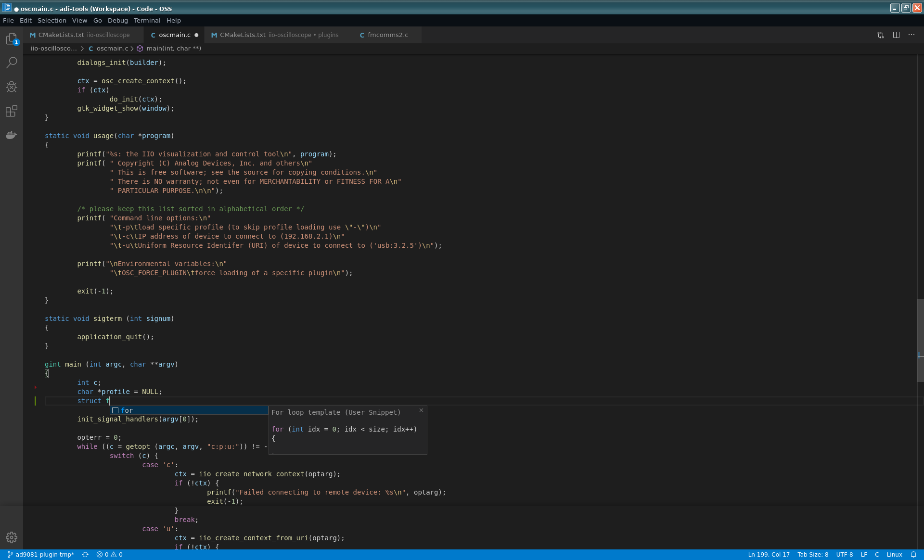Click the synchronize changes icon in status bar

(85, 554)
